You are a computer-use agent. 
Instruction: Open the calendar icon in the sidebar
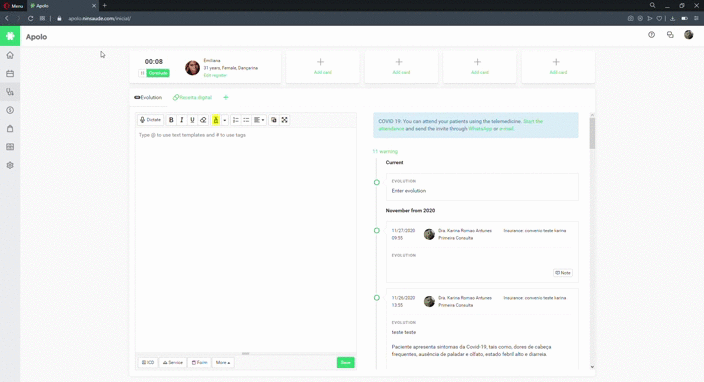(10, 74)
